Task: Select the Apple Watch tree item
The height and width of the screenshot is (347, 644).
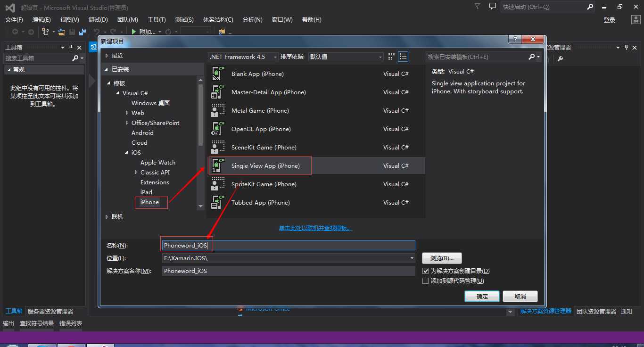Action: click(158, 163)
